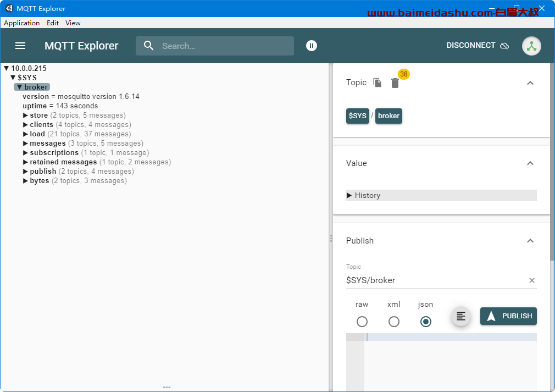The height and width of the screenshot is (392, 555).
Task: Pause topic updates with the pause button
Action: coord(312,46)
